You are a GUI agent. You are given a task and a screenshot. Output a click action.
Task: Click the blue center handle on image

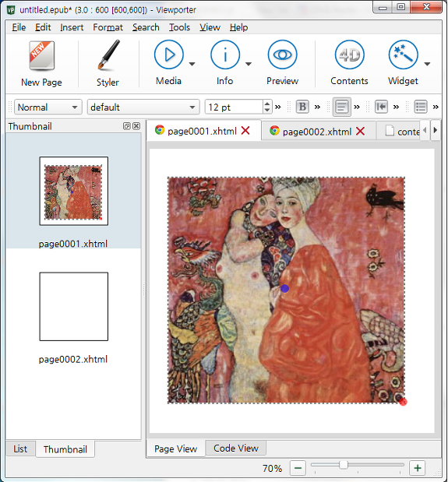[284, 288]
